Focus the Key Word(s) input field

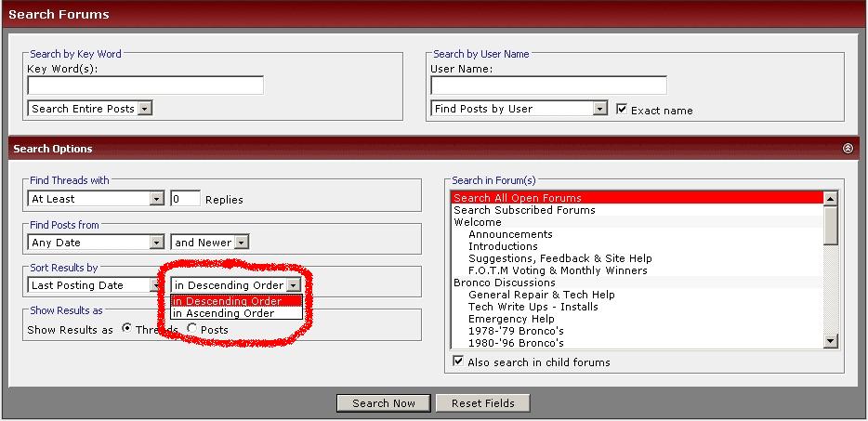pyautogui.click(x=145, y=86)
